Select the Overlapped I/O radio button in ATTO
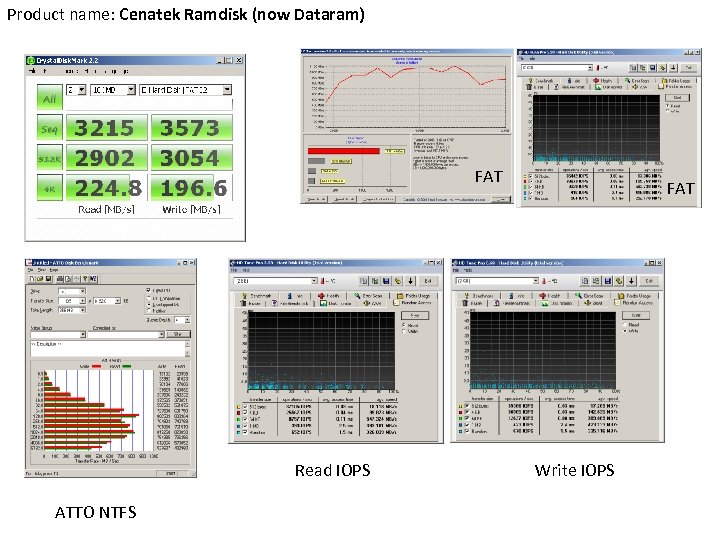Viewport: 720px width, 540px height. (x=148, y=304)
